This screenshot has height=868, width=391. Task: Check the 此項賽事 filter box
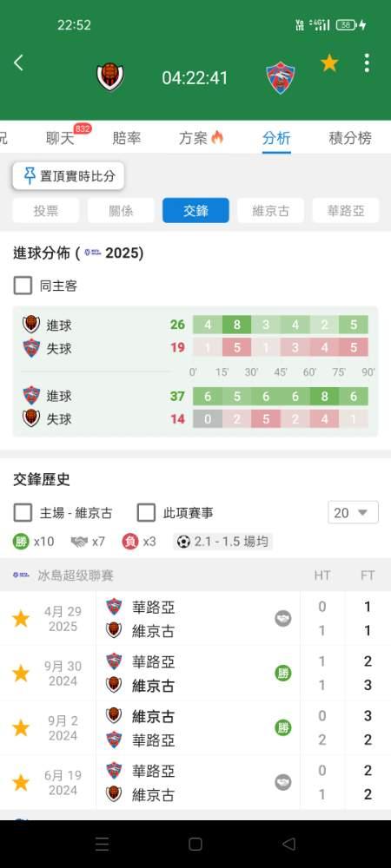click(146, 513)
